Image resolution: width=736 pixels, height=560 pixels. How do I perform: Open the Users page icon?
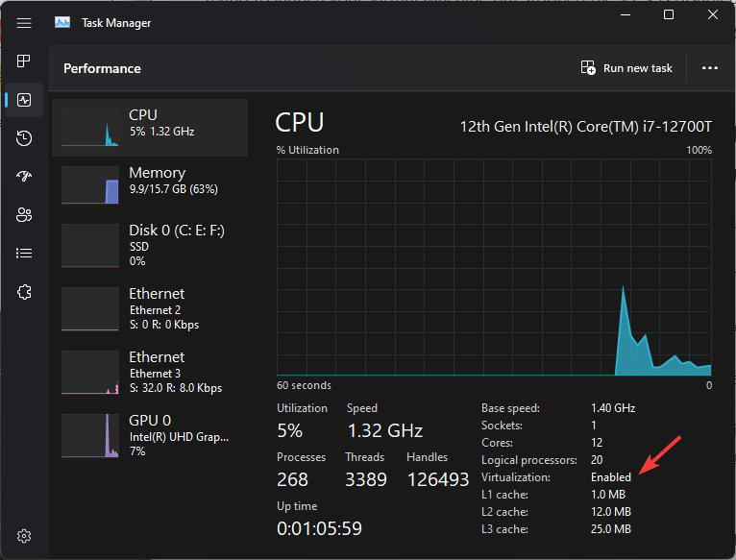point(24,215)
